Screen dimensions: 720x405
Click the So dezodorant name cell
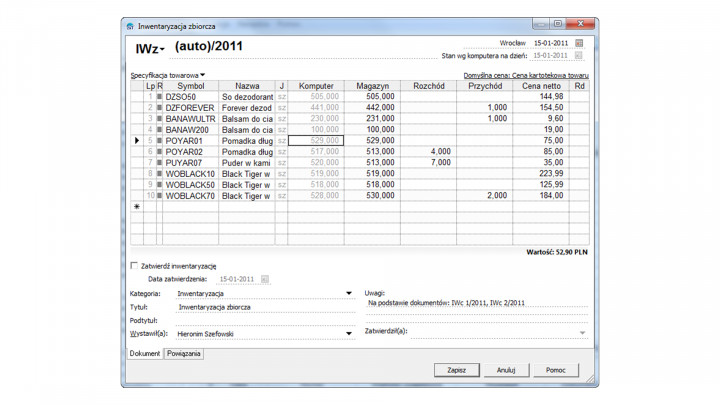247,97
